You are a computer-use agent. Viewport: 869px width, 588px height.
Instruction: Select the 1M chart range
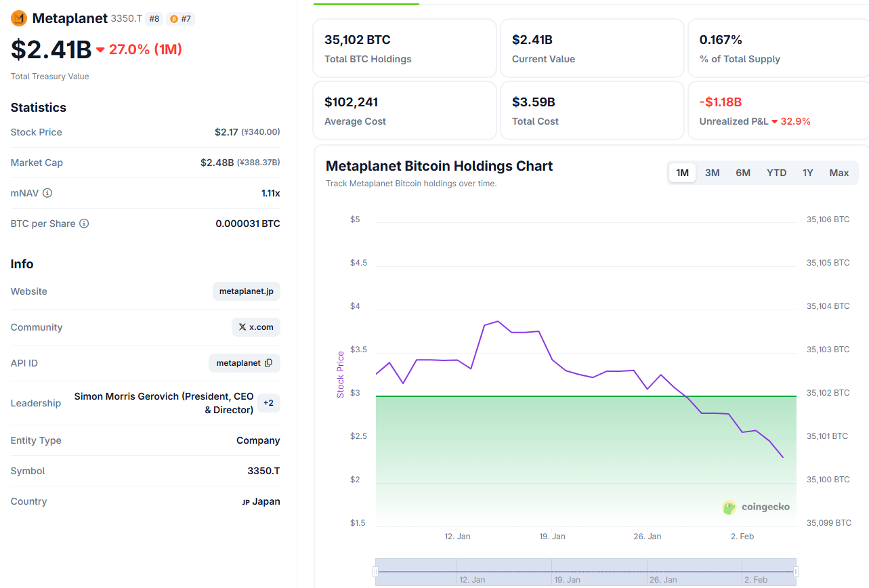tap(682, 173)
